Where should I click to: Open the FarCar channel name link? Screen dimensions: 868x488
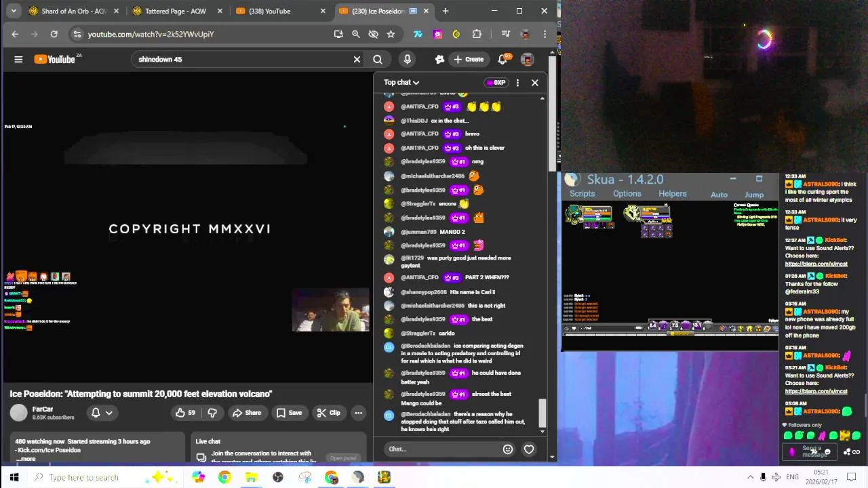click(43, 409)
